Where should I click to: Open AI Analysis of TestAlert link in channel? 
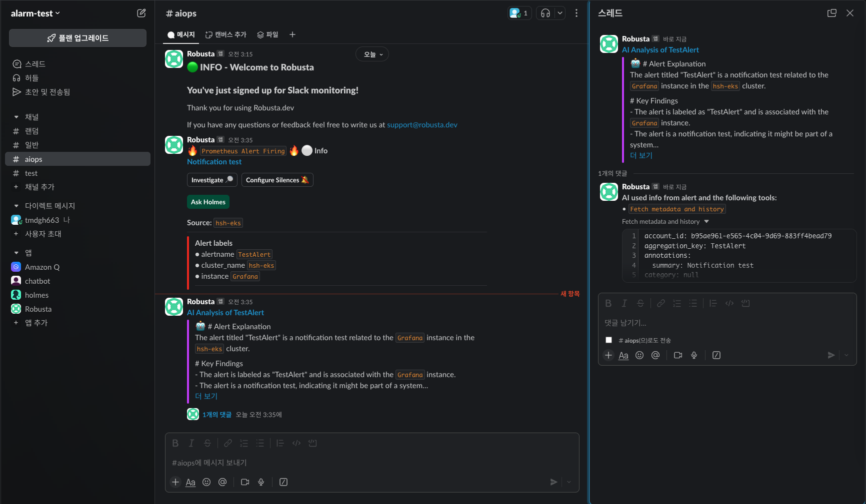click(225, 313)
